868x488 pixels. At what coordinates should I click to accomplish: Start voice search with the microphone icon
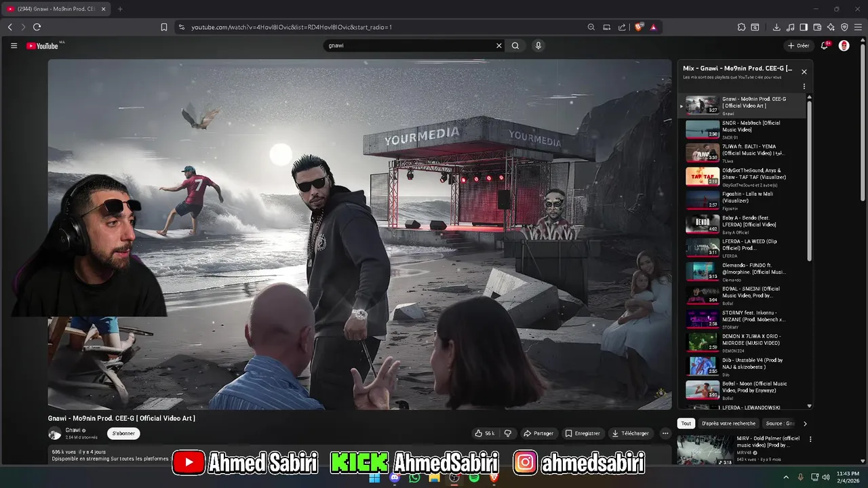(538, 45)
